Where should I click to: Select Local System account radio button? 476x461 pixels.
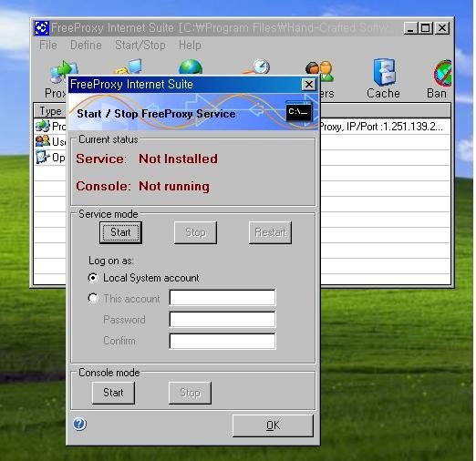click(x=93, y=278)
